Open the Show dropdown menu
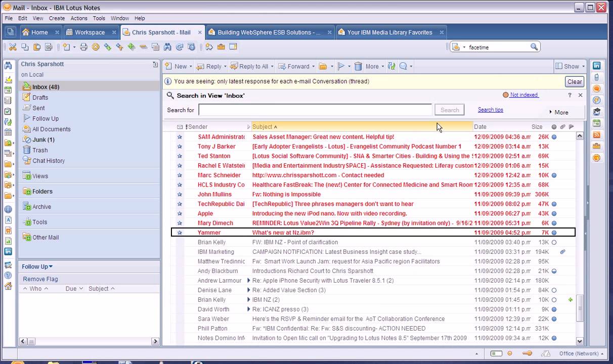 point(570,66)
